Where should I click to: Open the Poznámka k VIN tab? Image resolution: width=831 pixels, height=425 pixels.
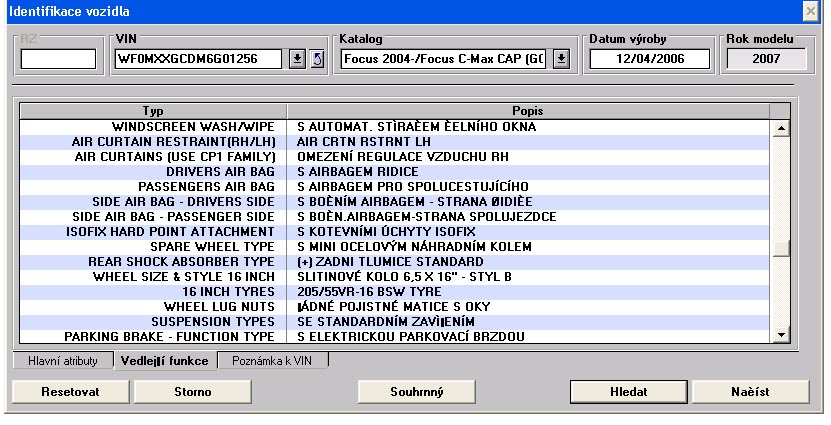pos(273,360)
